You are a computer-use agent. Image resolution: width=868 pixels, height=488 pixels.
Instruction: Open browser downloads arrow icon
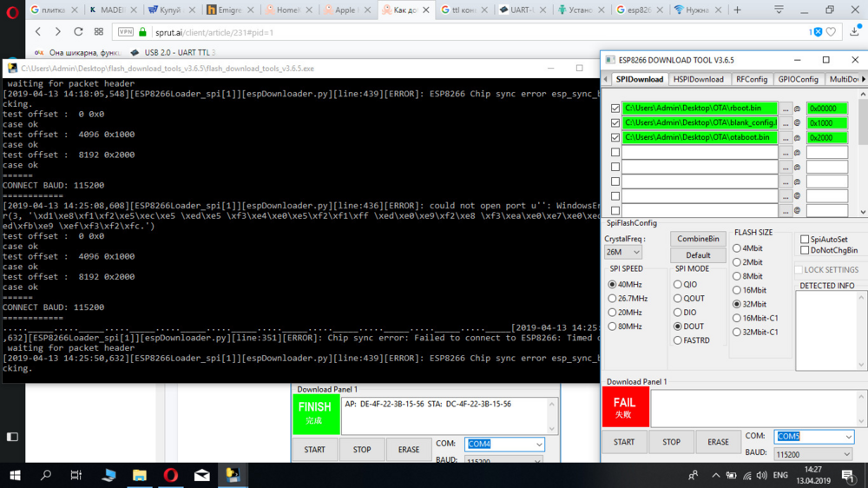[855, 31]
